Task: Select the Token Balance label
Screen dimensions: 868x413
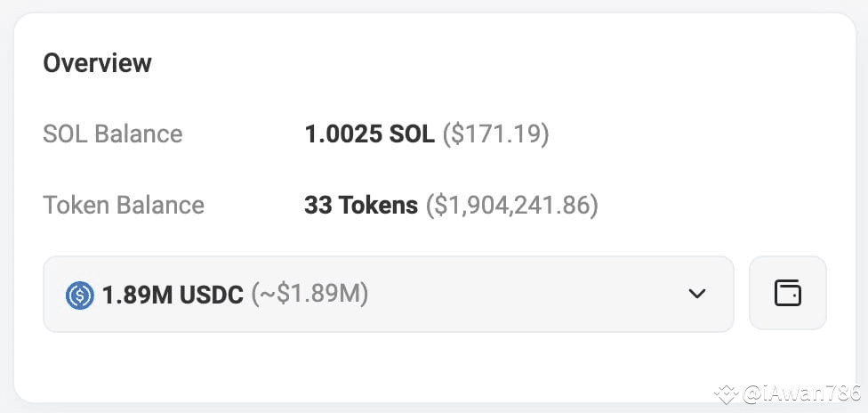Action: tap(124, 205)
